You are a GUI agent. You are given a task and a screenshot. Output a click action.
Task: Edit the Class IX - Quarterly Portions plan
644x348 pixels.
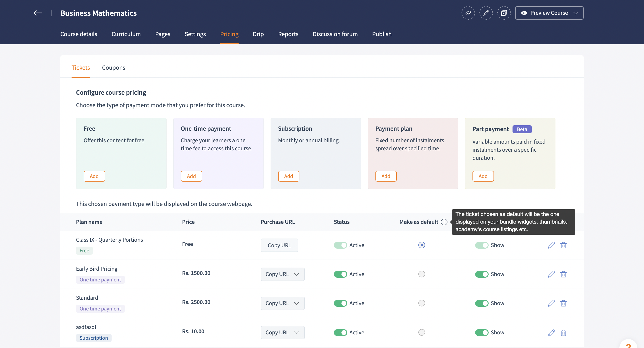pyautogui.click(x=551, y=245)
